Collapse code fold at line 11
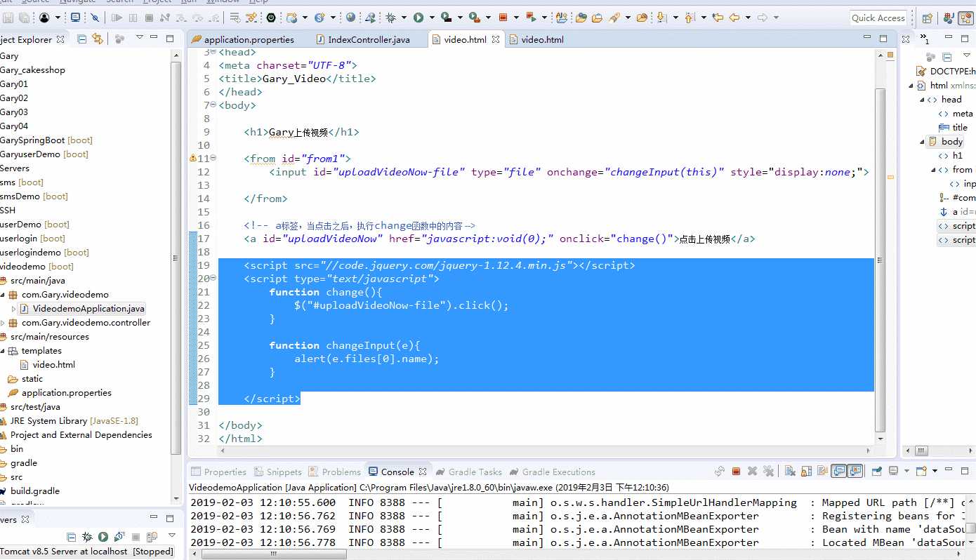 click(x=213, y=159)
